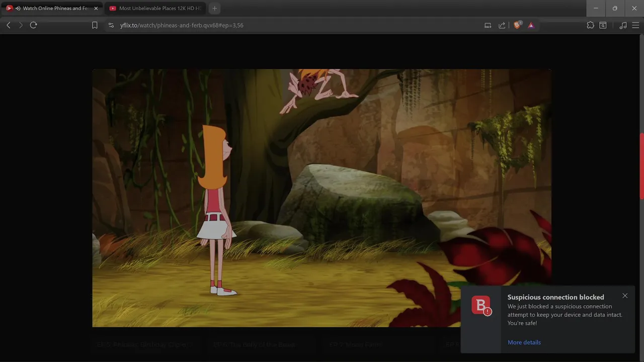
Task: Open the media cast icon in address bar
Action: [488, 25]
